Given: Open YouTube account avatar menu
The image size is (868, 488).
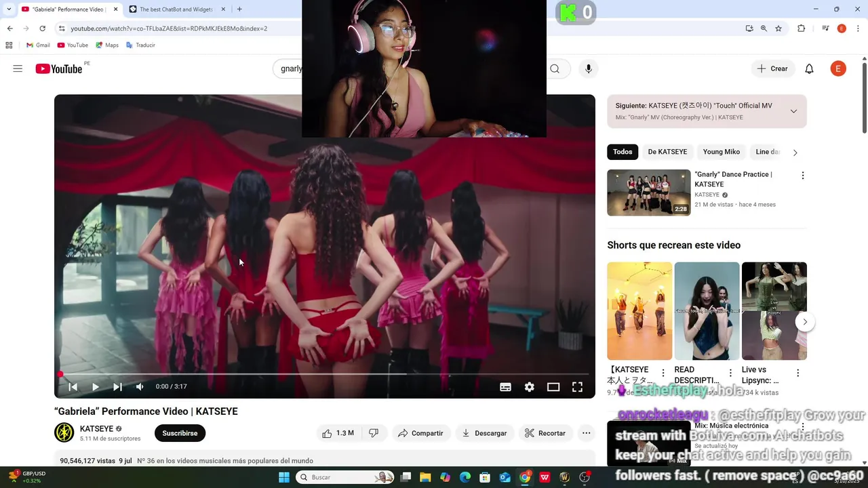Looking at the screenshot, I should [838, 68].
